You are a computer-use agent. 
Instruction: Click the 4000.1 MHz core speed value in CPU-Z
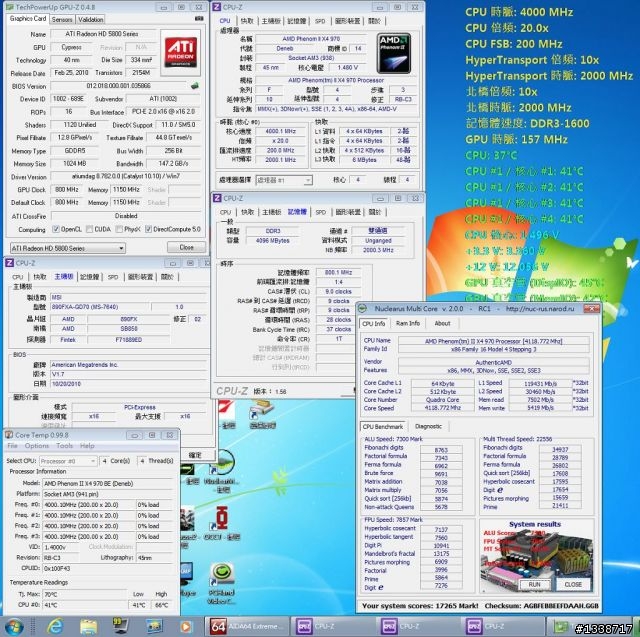pyautogui.click(x=280, y=131)
